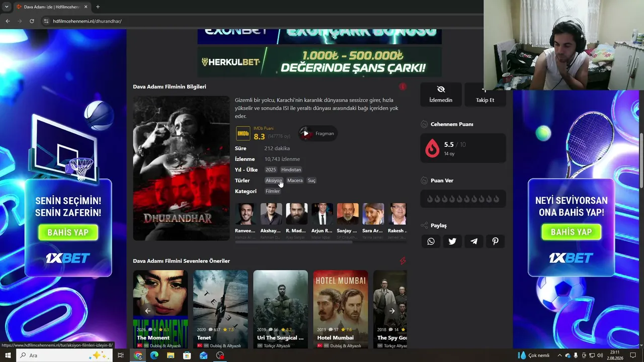Open the Aksiyon genre tag
This screenshot has width=644, height=362.
pyautogui.click(x=274, y=180)
